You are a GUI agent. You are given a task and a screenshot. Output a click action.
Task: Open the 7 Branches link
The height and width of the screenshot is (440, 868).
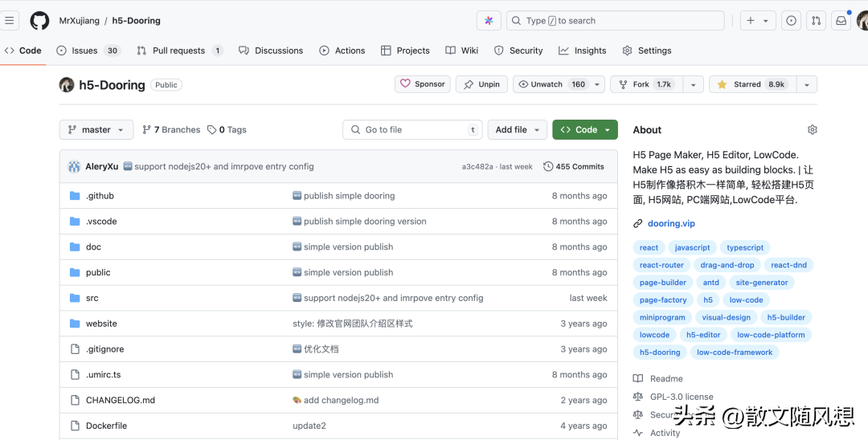171,130
